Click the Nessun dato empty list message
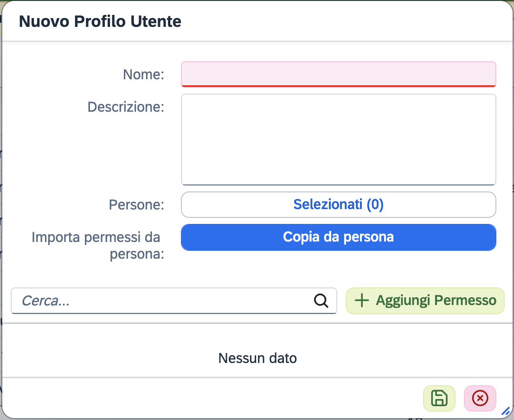Viewport: 514px width, 420px height. 257,358
